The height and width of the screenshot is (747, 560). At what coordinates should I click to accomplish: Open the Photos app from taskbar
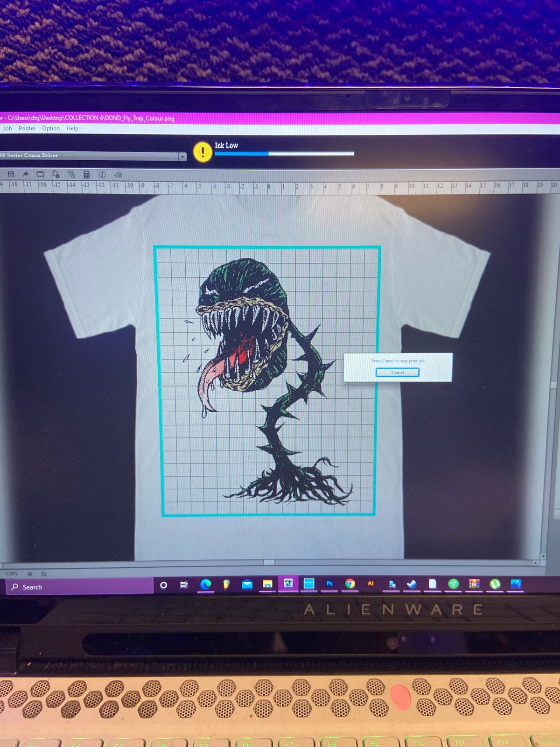tap(516, 584)
